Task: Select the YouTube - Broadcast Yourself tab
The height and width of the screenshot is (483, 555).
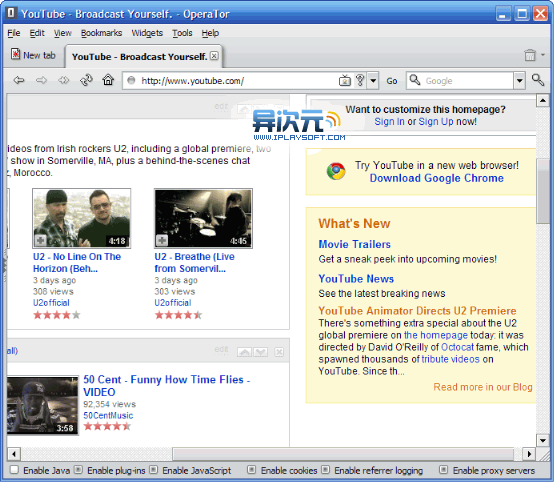Action: point(143,56)
